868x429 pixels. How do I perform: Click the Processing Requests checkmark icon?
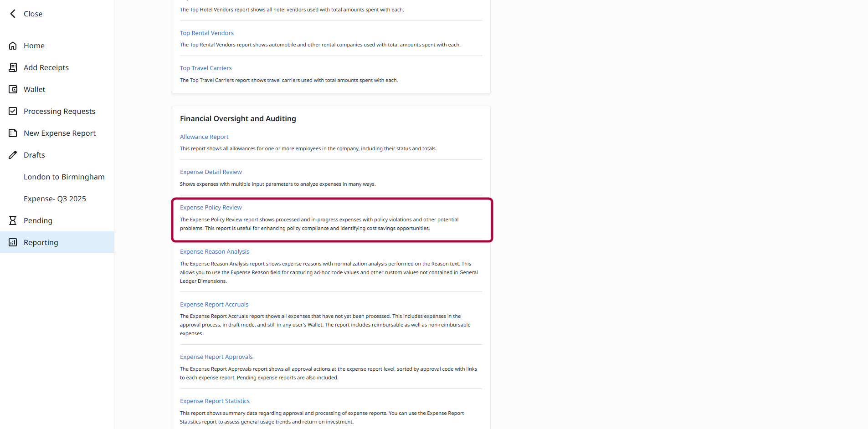tap(13, 111)
